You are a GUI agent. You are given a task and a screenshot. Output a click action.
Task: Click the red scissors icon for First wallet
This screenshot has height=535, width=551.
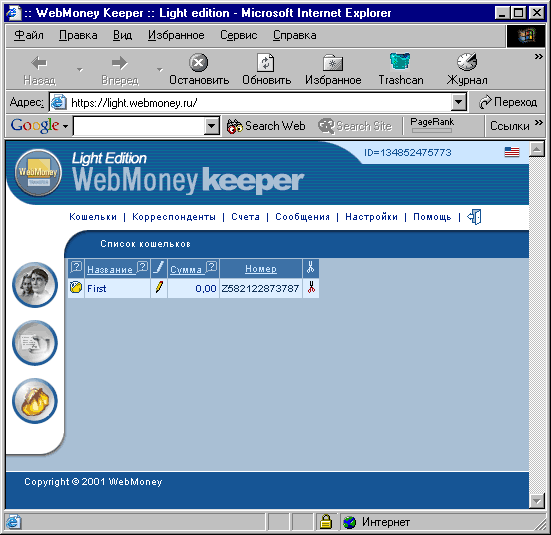point(311,288)
